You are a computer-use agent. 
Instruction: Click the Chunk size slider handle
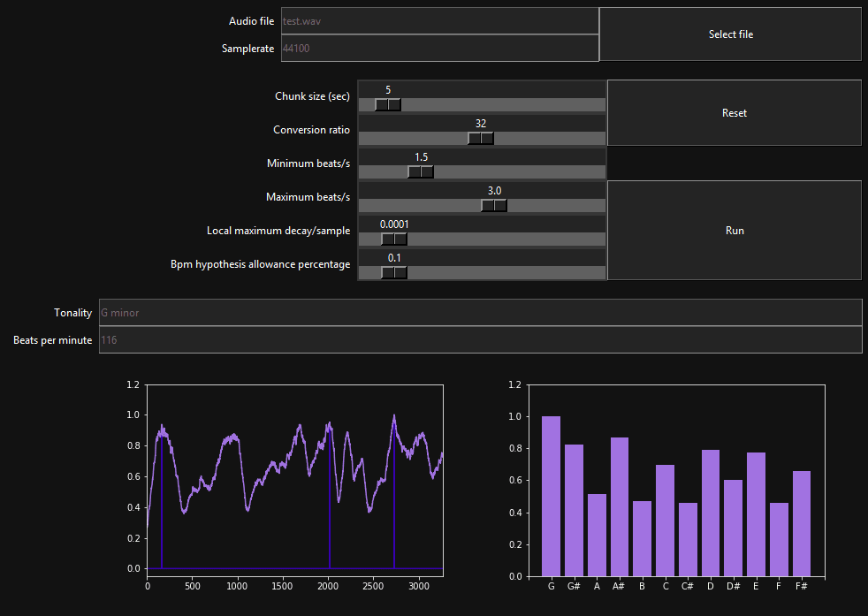pyautogui.click(x=386, y=104)
